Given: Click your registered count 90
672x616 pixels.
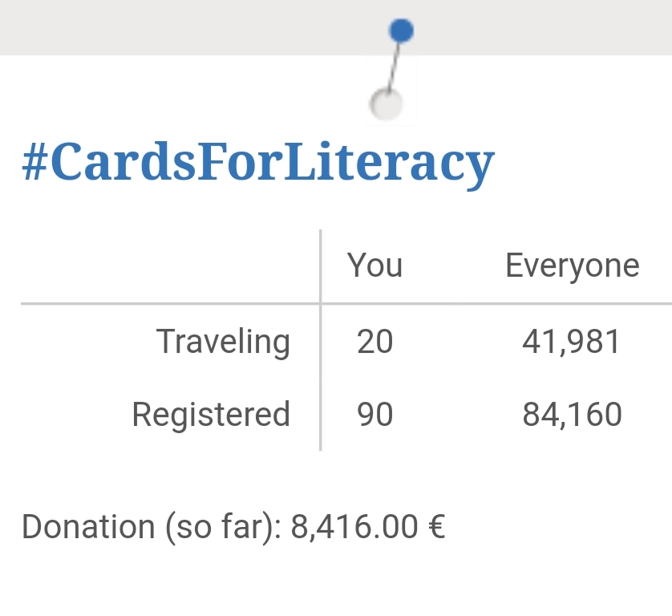Looking at the screenshot, I should [x=375, y=415].
